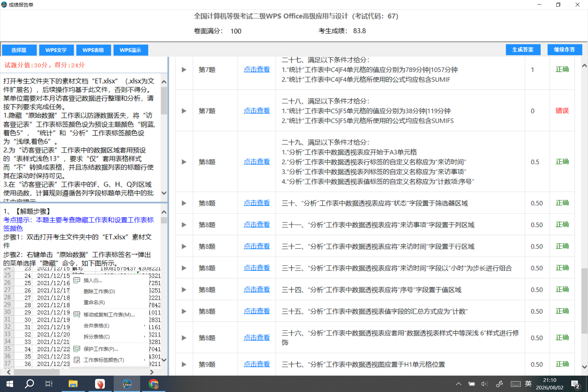Click the 继续作答 button
This screenshot has height=392, width=588.
click(x=564, y=50)
